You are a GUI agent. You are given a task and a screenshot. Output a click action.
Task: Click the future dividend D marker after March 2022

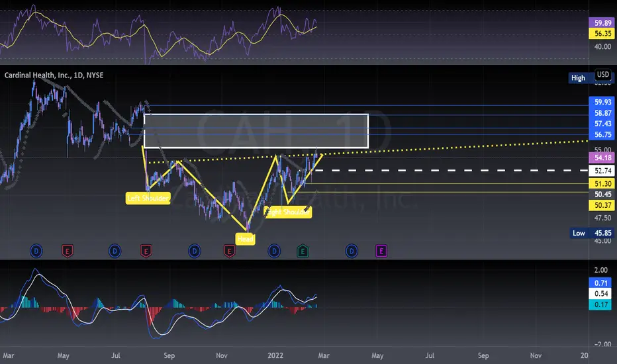pos(352,251)
